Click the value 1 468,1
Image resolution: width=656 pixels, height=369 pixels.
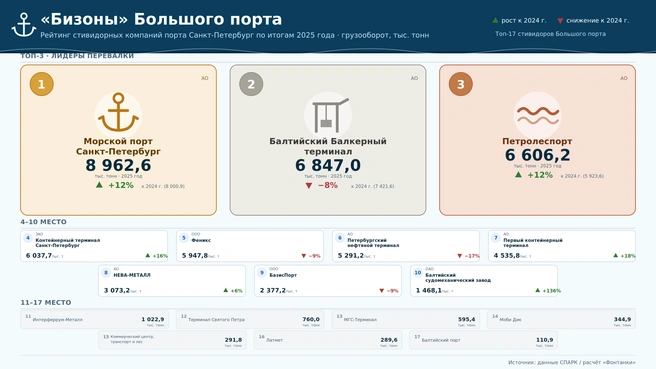429,290
